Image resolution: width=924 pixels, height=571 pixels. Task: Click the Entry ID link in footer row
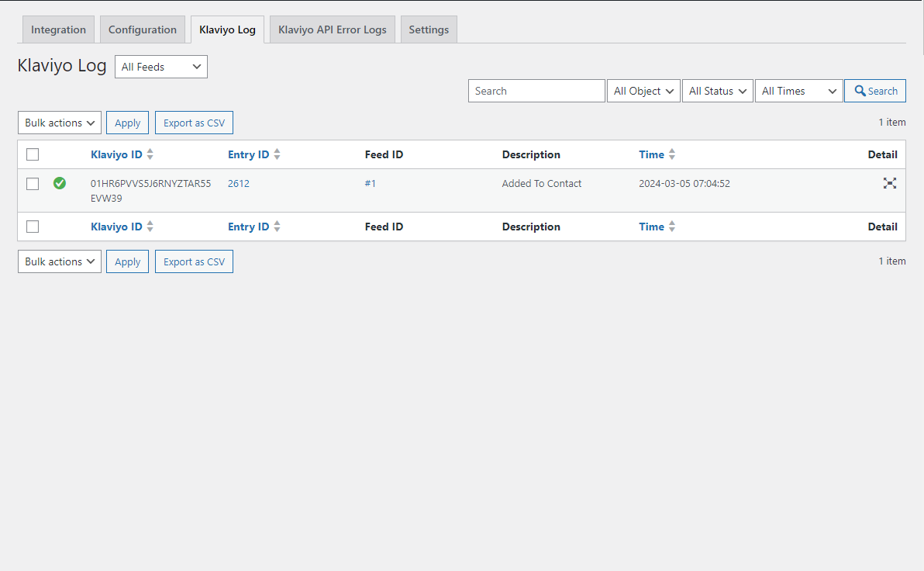248,227
